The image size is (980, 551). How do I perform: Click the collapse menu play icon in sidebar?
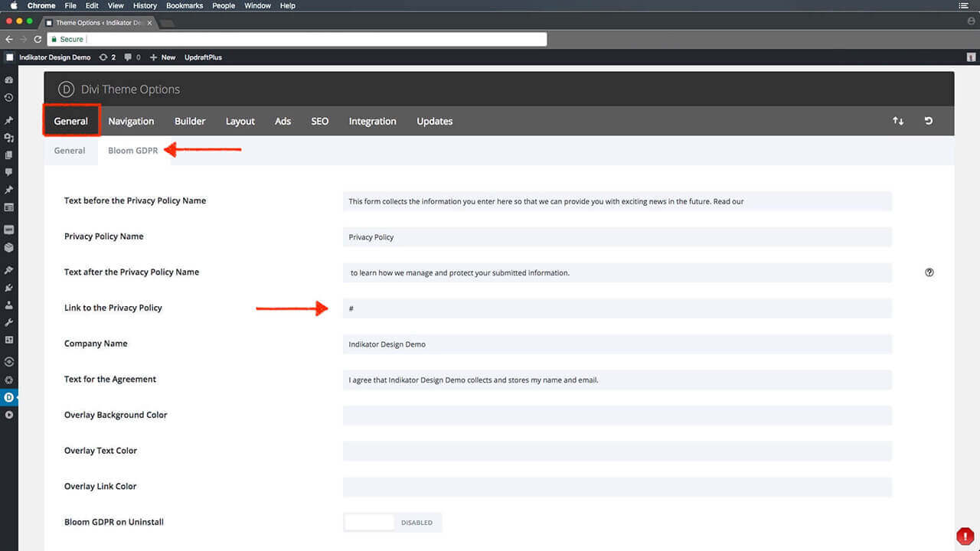(x=9, y=415)
